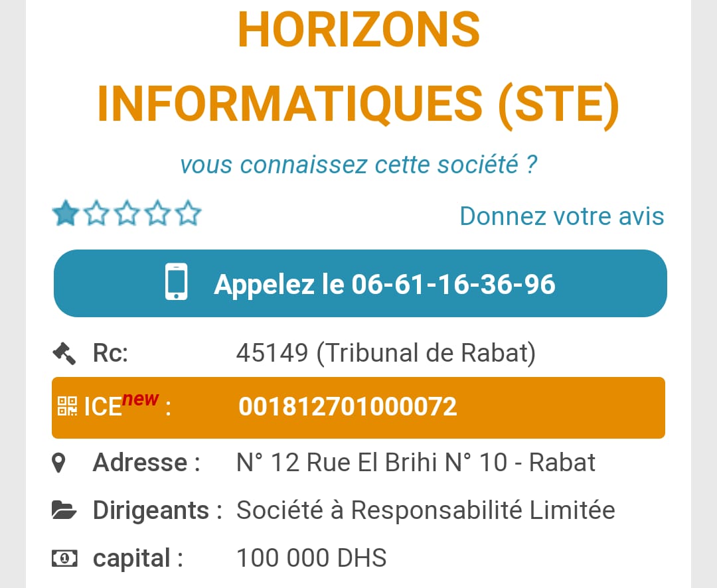This screenshot has width=717, height=588.
Task: Click the folder icon beside Dirigeants
Action: (64, 510)
